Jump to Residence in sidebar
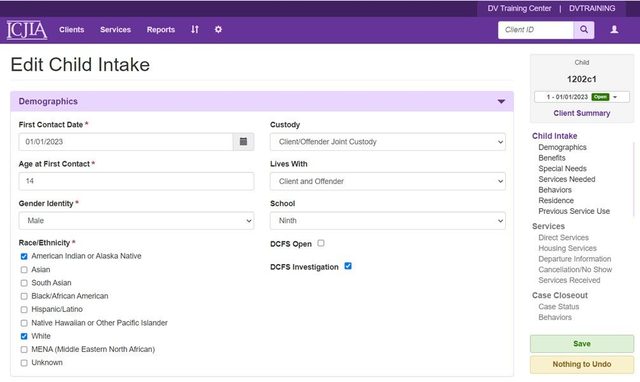640x382 pixels. click(x=556, y=200)
